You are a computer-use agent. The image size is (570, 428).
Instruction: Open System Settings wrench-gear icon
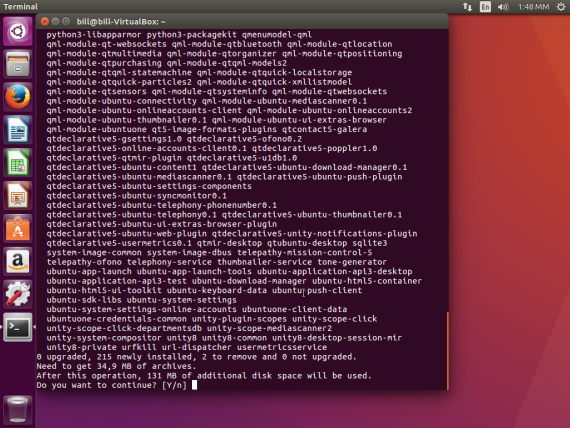click(x=17, y=294)
